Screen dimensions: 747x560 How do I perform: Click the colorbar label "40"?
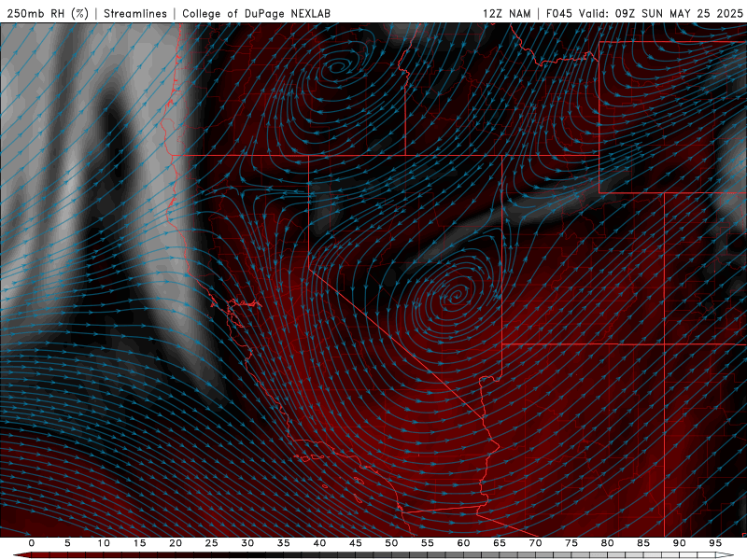click(x=319, y=543)
